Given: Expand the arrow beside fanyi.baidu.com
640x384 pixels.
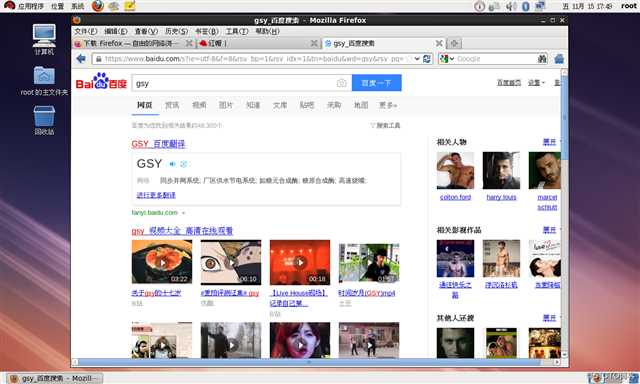Looking at the screenshot, I should tap(183, 213).
